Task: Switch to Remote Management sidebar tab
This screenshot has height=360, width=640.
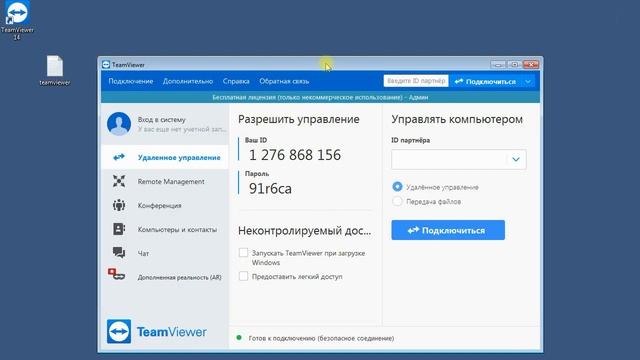Action: 165,181
